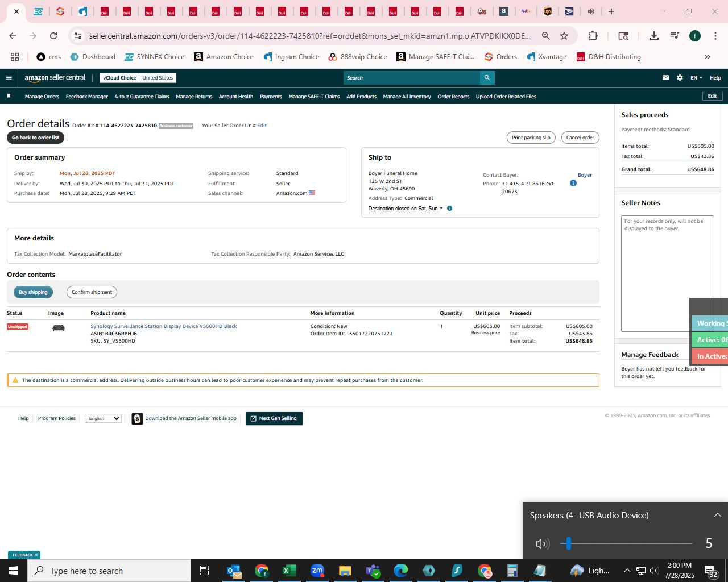This screenshot has height=582, width=728.
Task: Click the Chrome reload page button
Action: (x=53, y=36)
